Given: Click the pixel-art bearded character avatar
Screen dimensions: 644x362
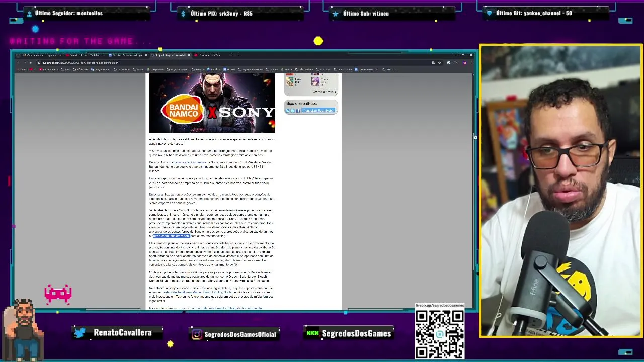Looking at the screenshot, I should click(23, 329).
